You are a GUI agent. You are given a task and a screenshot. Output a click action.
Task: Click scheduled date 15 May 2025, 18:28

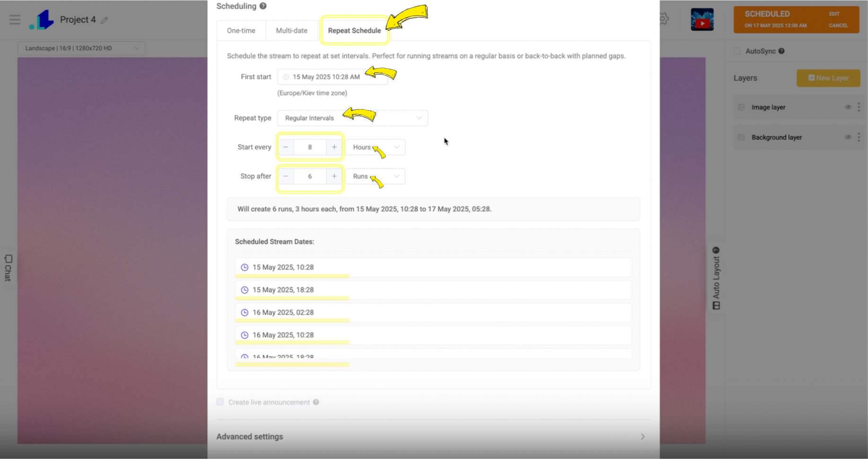click(433, 290)
